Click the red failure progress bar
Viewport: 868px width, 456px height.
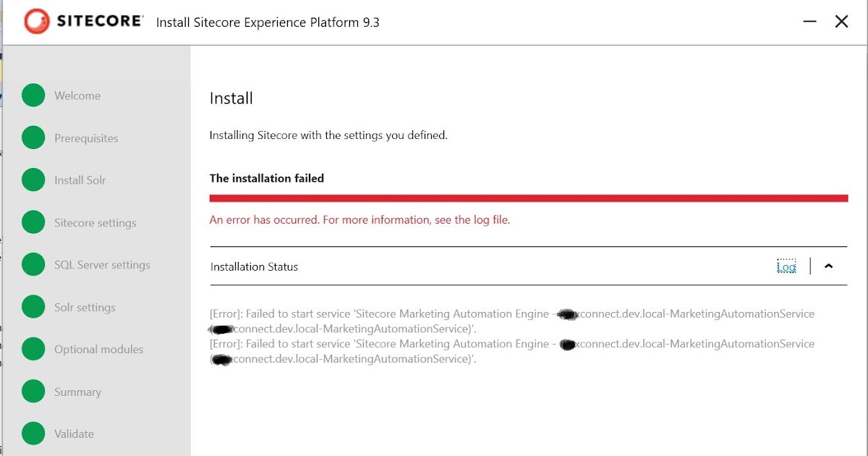[528, 197]
